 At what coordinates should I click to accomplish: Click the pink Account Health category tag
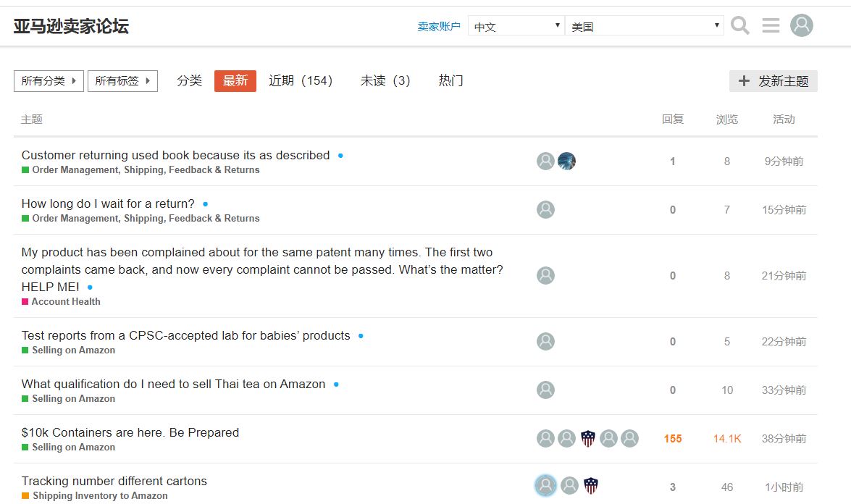[65, 302]
